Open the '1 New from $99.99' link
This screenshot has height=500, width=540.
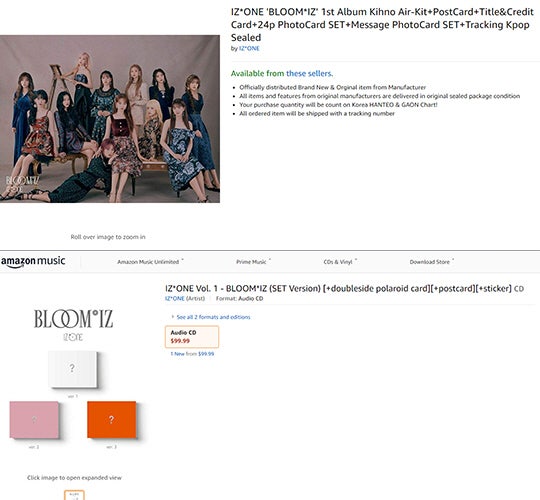[192, 354]
